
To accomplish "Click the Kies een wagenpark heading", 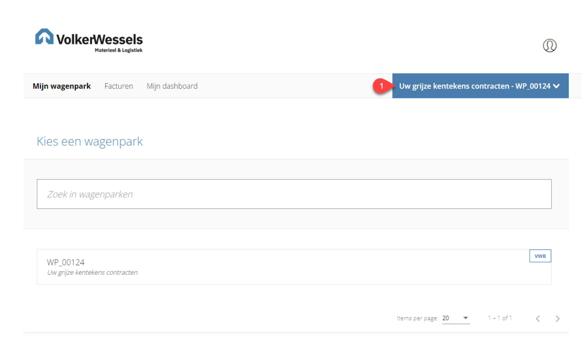I will click(90, 141).
